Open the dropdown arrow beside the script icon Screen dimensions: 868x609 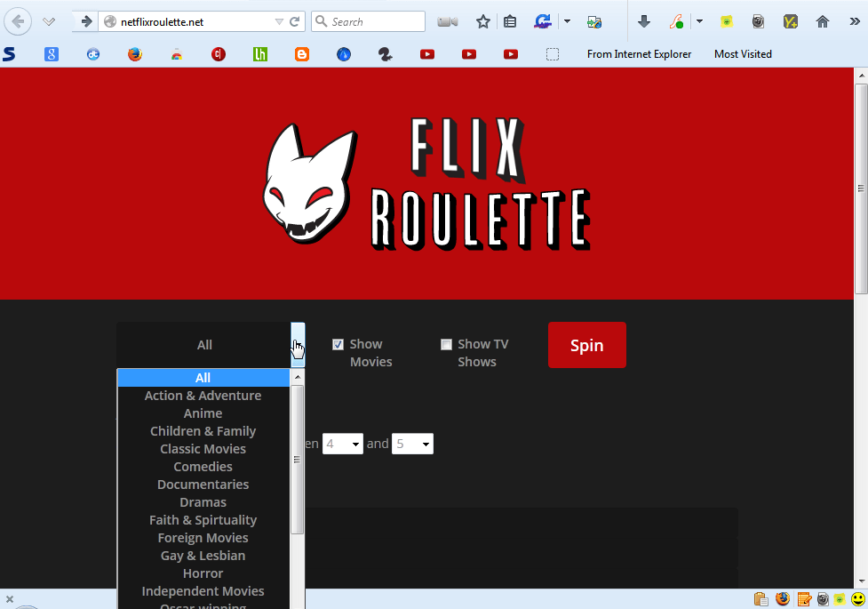[x=699, y=21]
